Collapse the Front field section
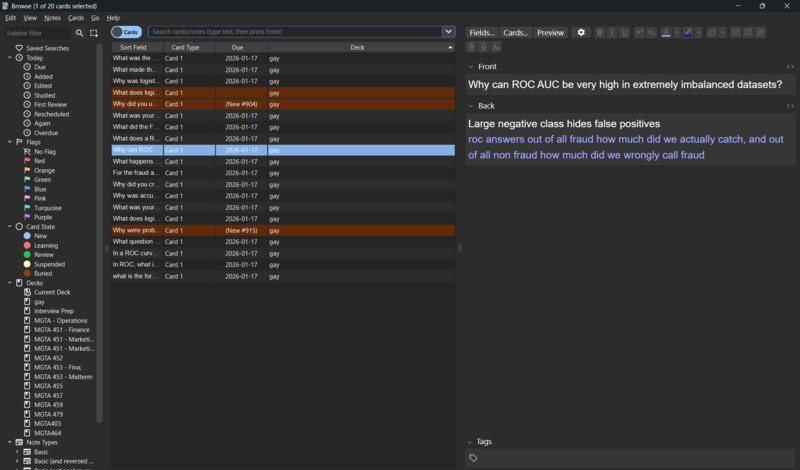 coord(471,67)
